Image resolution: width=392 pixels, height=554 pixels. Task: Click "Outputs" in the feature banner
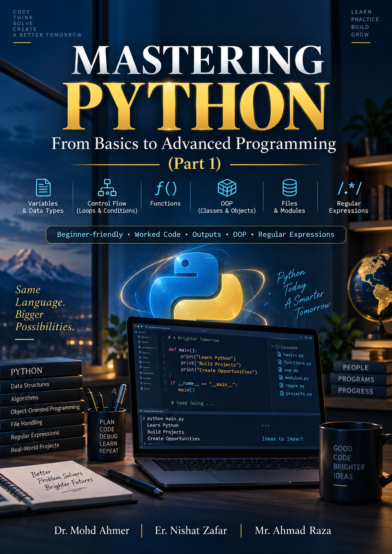[207, 234]
